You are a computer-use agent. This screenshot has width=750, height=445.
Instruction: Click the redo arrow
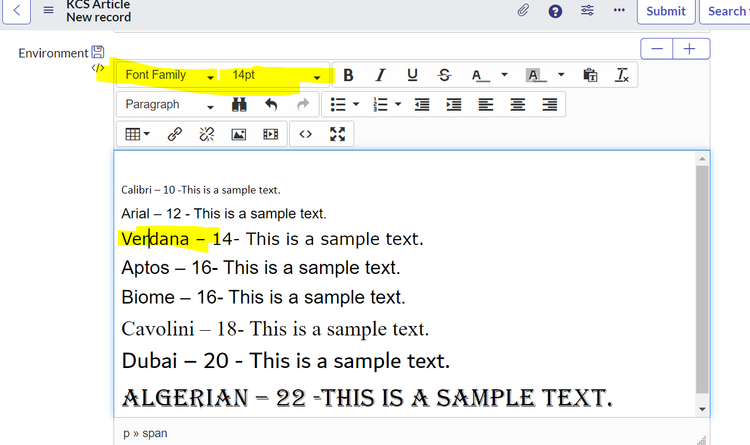(x=303, y=105)
